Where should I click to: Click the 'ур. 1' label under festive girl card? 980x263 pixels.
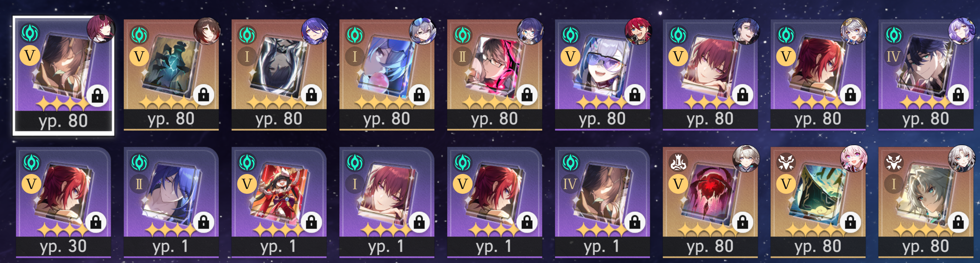278,247
